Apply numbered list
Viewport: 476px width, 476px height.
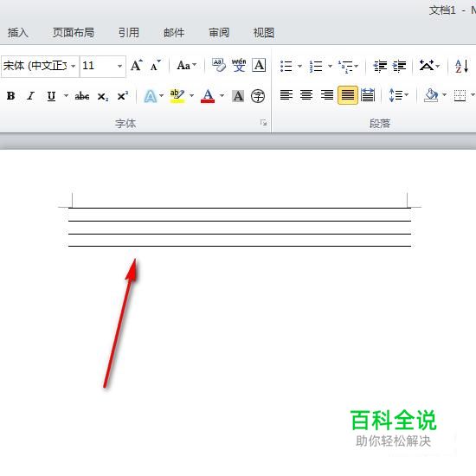316,66
